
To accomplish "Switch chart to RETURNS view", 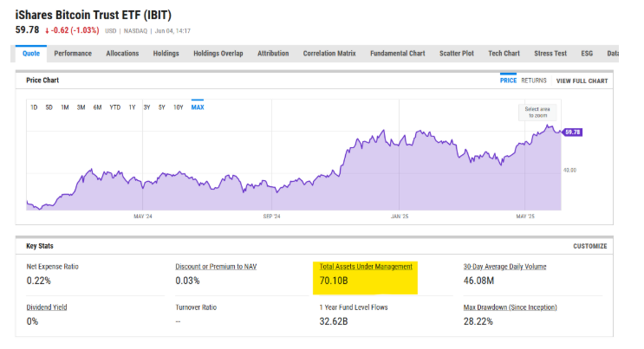I will [x=534, y=81].
